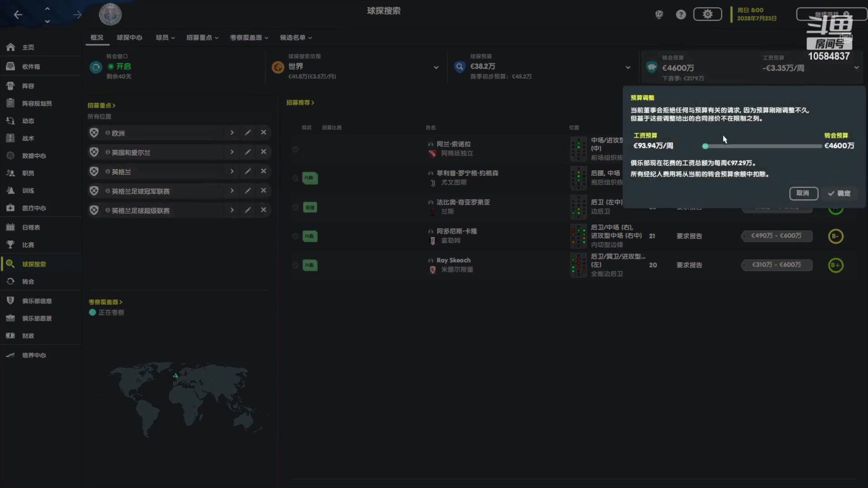Open the 考察覆盖面 tab dropdown

coord(249,38)
